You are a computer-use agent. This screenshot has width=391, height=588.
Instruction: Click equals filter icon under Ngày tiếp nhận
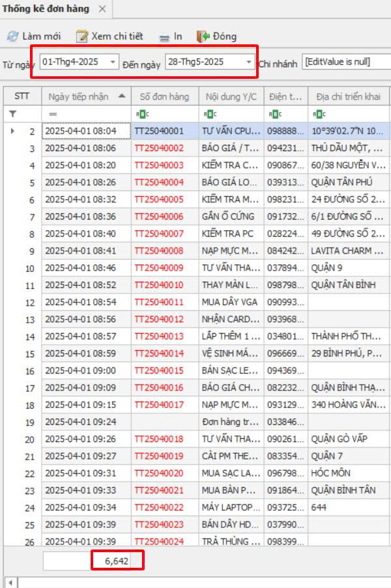pos(53,113)
